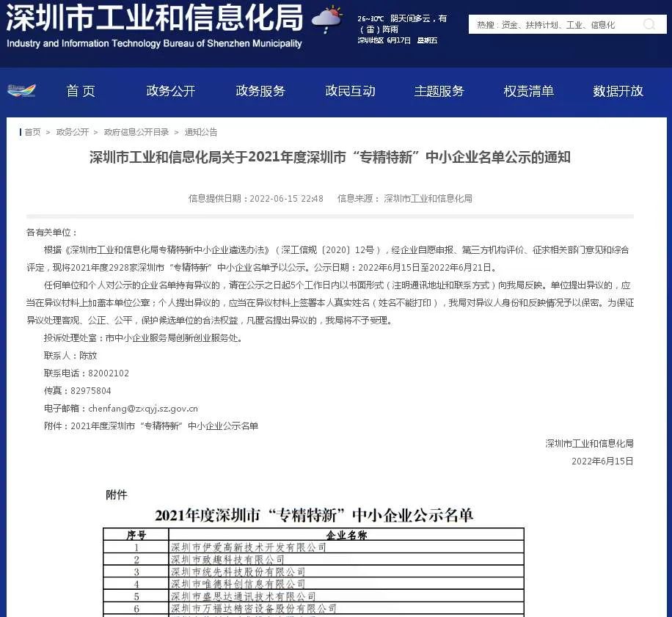The height and width of the screenshot is (617, 672).
Task: Click the magnifier search icon in header
Action: point(649,25)
